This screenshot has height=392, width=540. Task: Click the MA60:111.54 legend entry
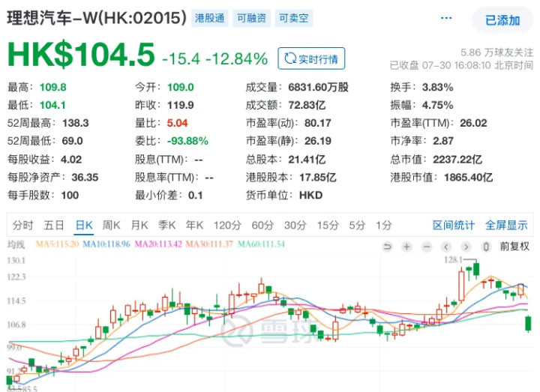[262, 244]
